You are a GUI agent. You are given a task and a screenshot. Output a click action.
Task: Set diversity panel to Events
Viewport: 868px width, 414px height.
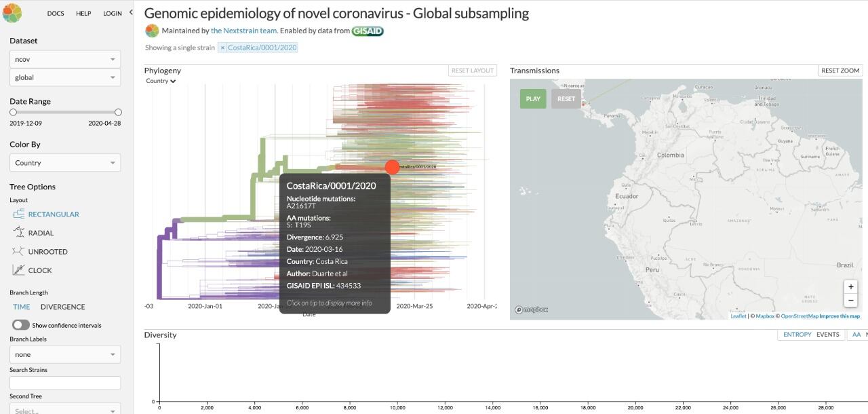[x=827, y=335]
